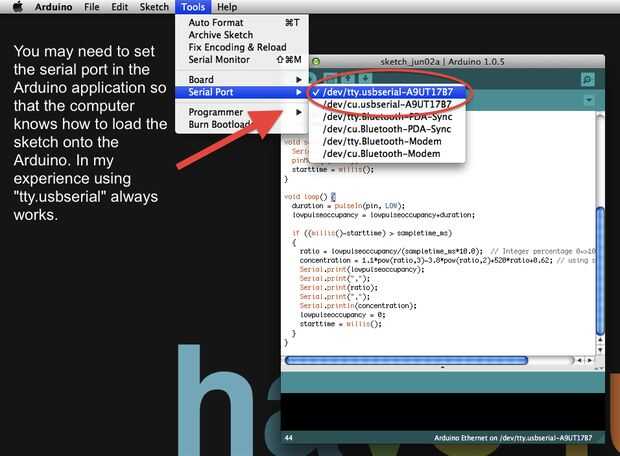This screenshot has width=620, height=456.
Task: Select checked /dev/tty.usbserial-A9UT17B7 port
Action: click(x=387, y=92)
